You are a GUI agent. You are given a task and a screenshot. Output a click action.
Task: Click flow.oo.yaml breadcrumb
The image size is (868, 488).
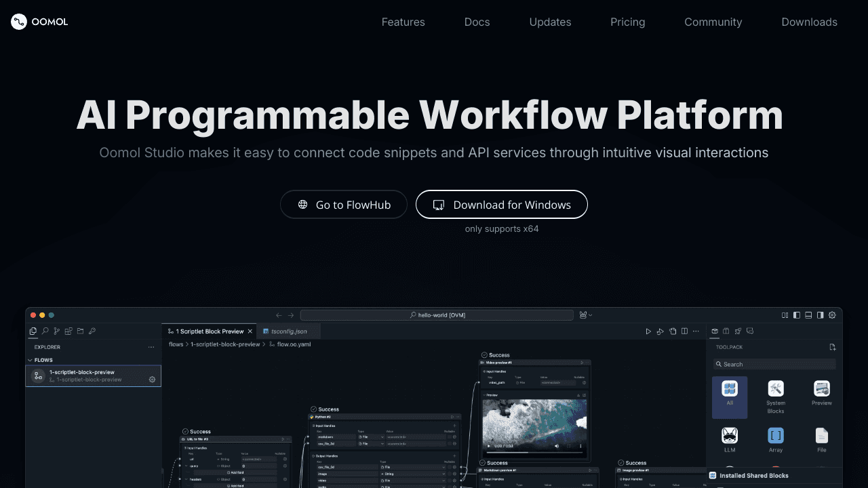(x=290, y=344)
